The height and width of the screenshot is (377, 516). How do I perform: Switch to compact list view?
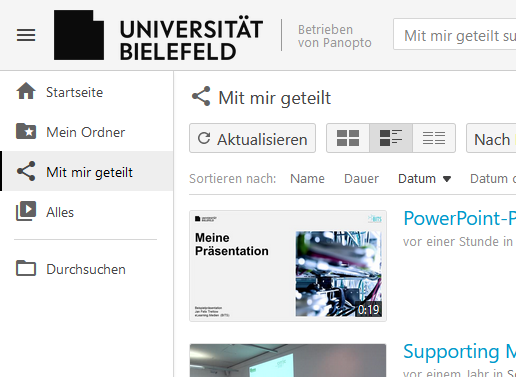click(x=434, y=138)
